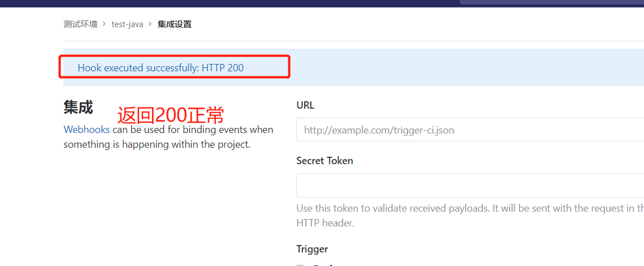The height and width of the screenshot is (266, 644).
Task: Focus the Secret Token input field
Action: coord(470,186)
